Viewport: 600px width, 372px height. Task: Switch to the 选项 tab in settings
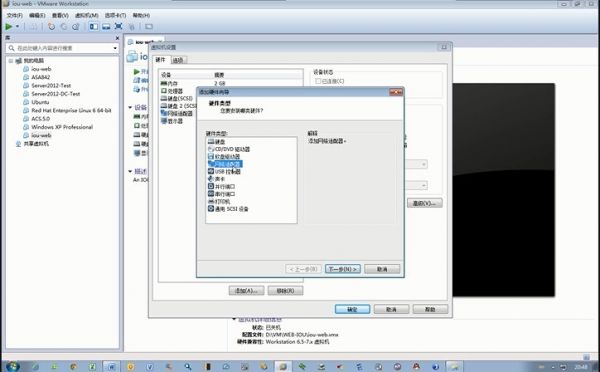[178, 60]
